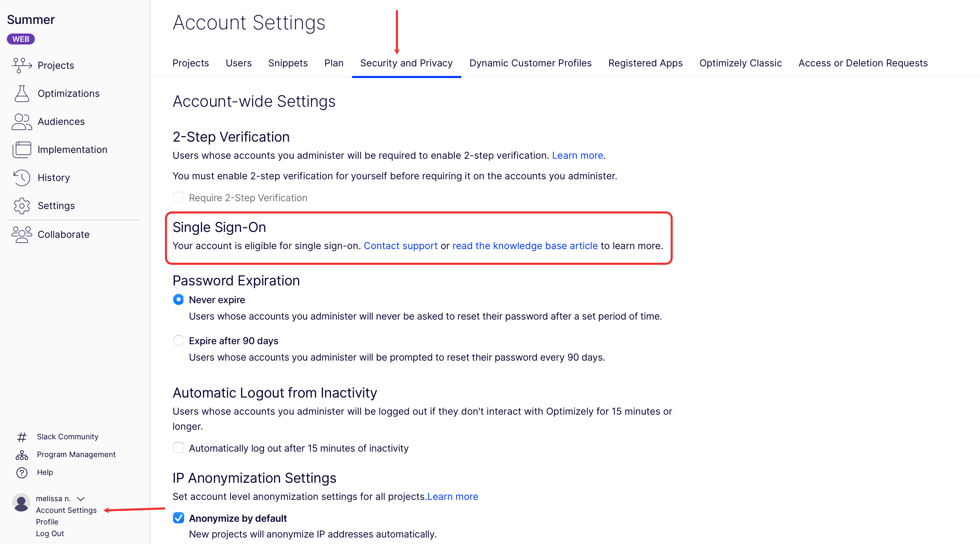Click the Settings gear icon
The height and width of the screenshot is (544, 980).
[x=22, y=206]
